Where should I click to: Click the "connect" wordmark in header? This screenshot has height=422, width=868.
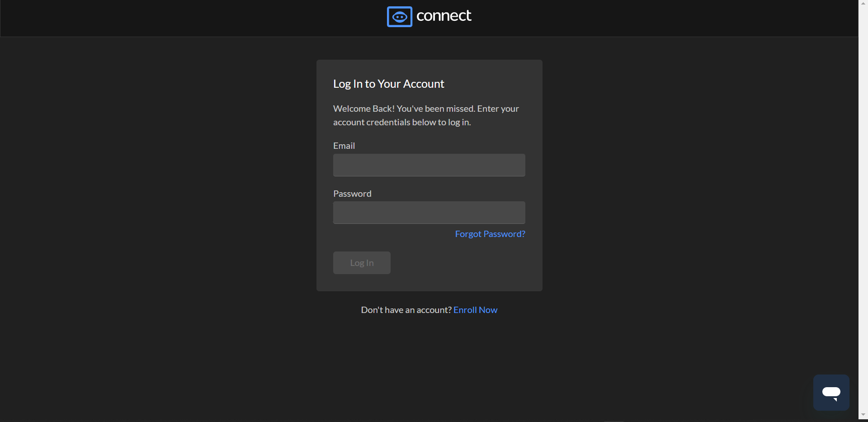click(443, 16)
